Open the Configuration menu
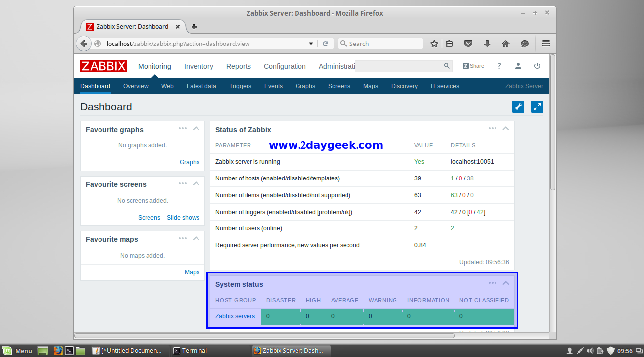644x357 pixels. click(285, 66)
